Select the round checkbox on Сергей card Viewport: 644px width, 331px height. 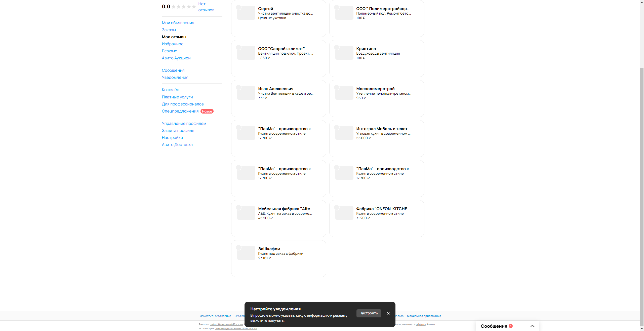click(x=238, y=7)
